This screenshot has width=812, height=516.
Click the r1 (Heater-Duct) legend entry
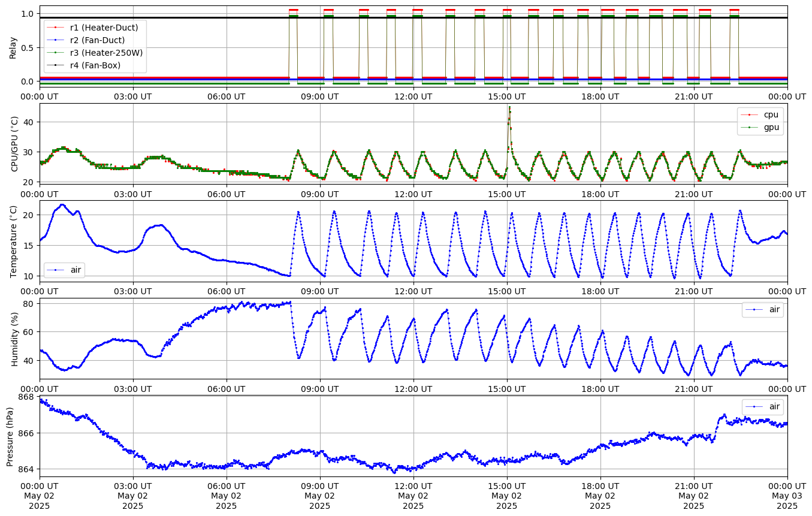pos(95,28)
